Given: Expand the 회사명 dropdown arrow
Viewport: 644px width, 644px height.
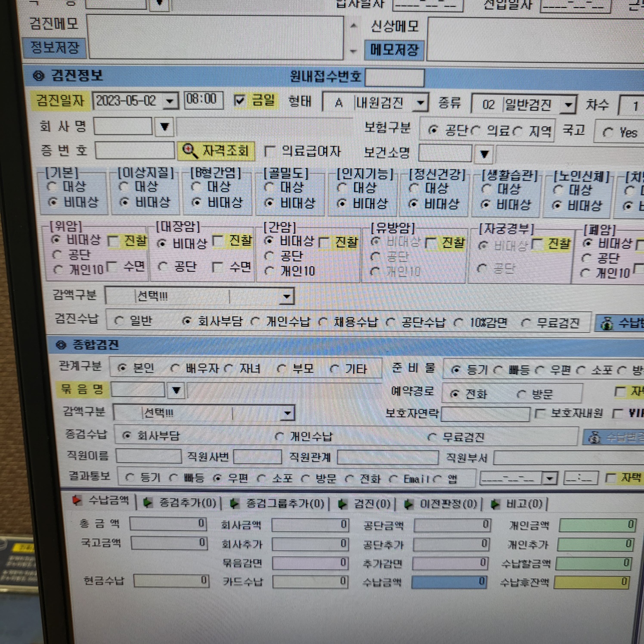Looking at the screenshot, I should 164,127.
